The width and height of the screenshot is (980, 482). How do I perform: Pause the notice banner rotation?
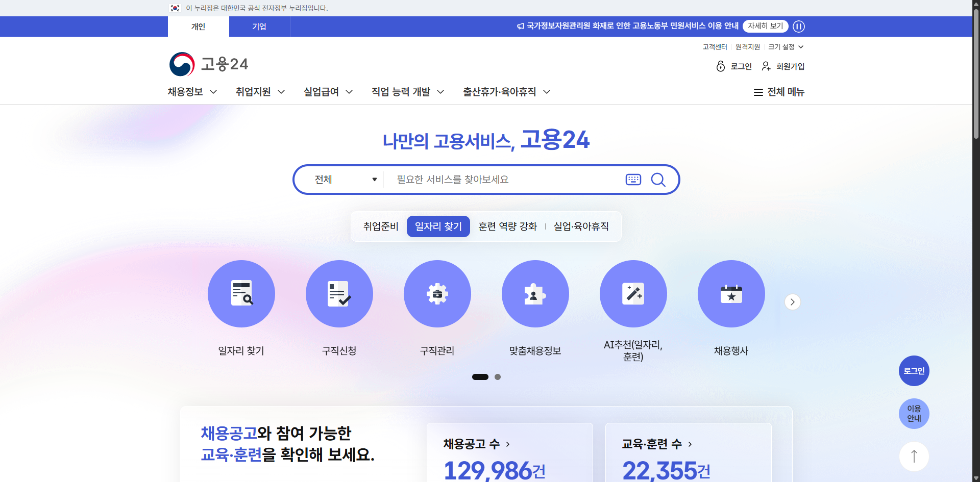coord(799,27)
